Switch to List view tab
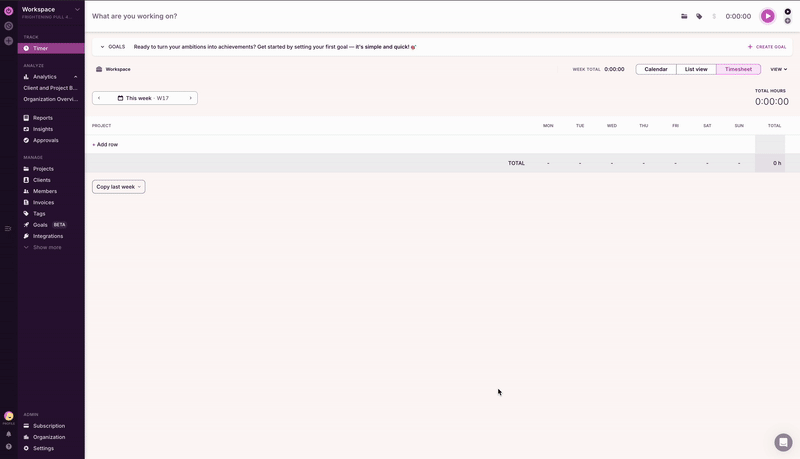 pyautogui.click(x=696, y=69)
